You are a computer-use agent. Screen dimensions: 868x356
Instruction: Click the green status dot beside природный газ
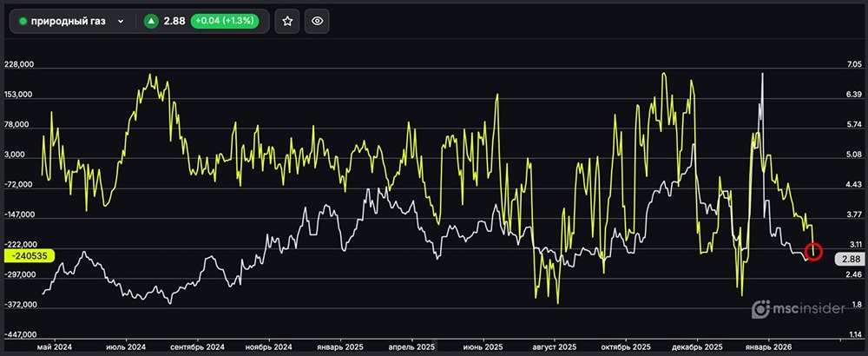[23, 21]
